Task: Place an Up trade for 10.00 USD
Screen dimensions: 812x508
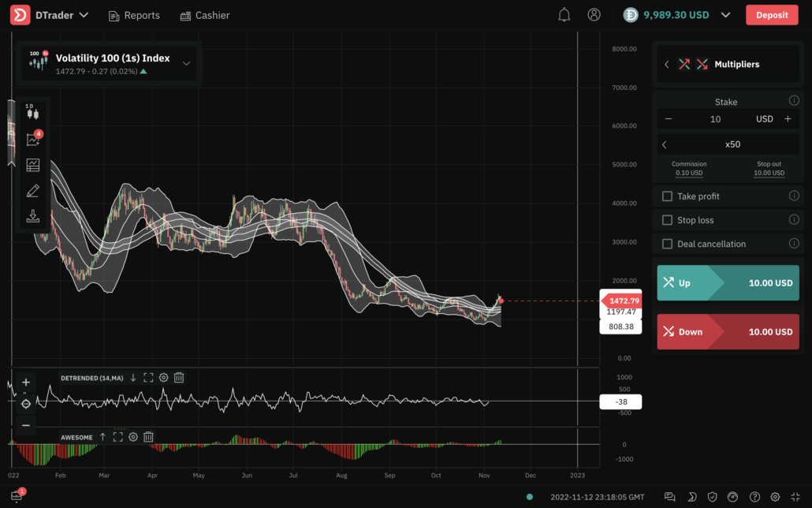Action: (x=727, y=282)
